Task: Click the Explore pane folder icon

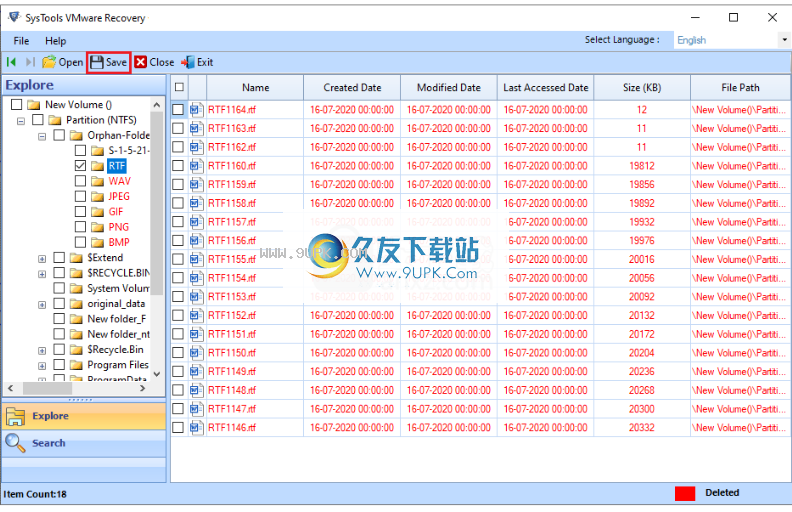Action: 15,416
